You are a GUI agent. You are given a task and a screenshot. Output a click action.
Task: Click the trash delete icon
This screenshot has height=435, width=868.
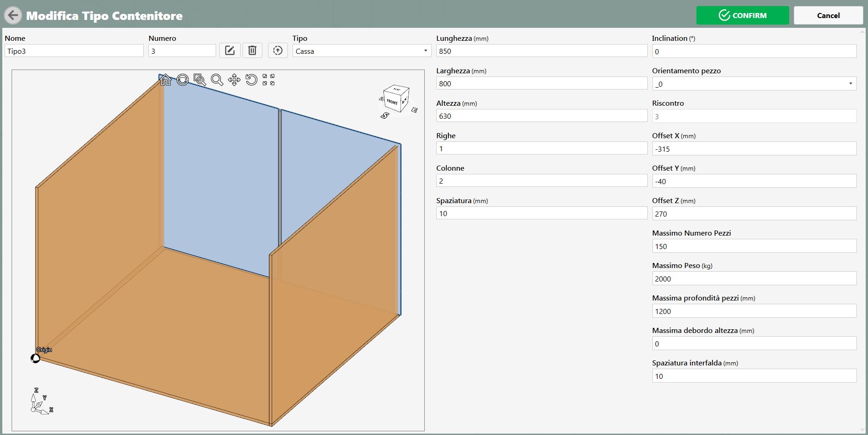tap(252, 51)
